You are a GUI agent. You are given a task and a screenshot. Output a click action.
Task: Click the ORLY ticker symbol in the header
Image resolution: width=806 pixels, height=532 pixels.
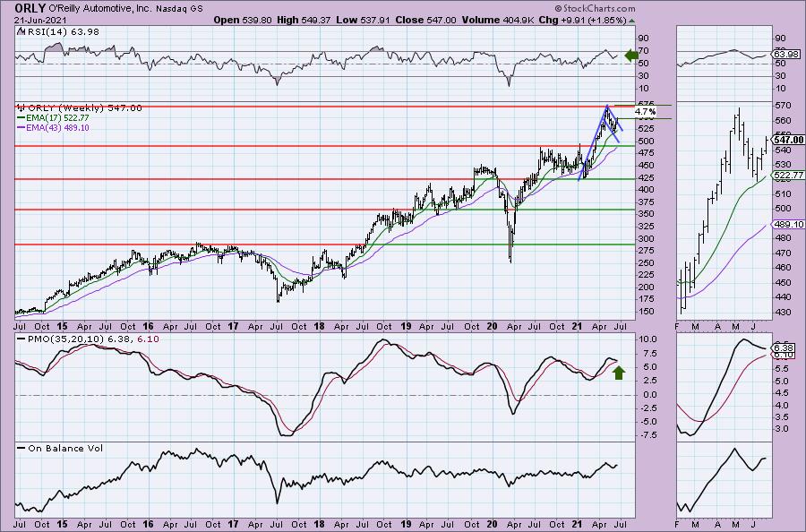[30, 8]
